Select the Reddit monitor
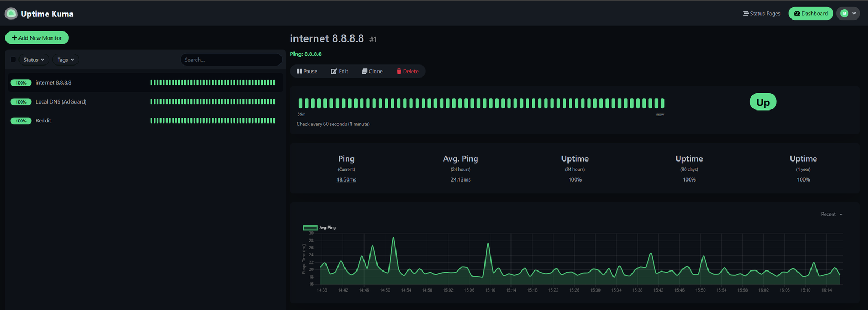This screenshot has height=310, width=868. [x=144, y=120]
